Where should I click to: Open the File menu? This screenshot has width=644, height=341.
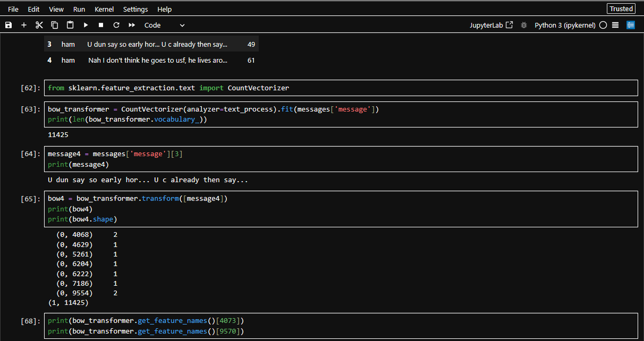tap(13, 9)
